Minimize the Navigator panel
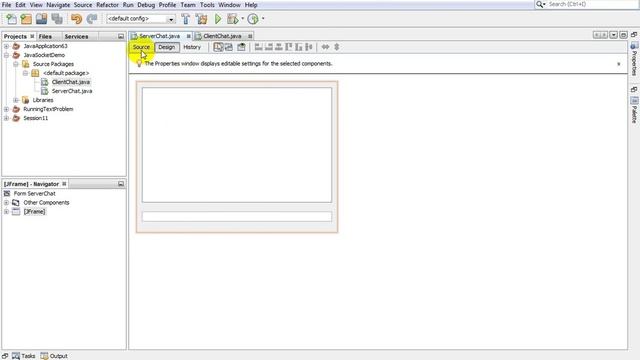This screenshot has height=360, width=640. coord(121,184)
